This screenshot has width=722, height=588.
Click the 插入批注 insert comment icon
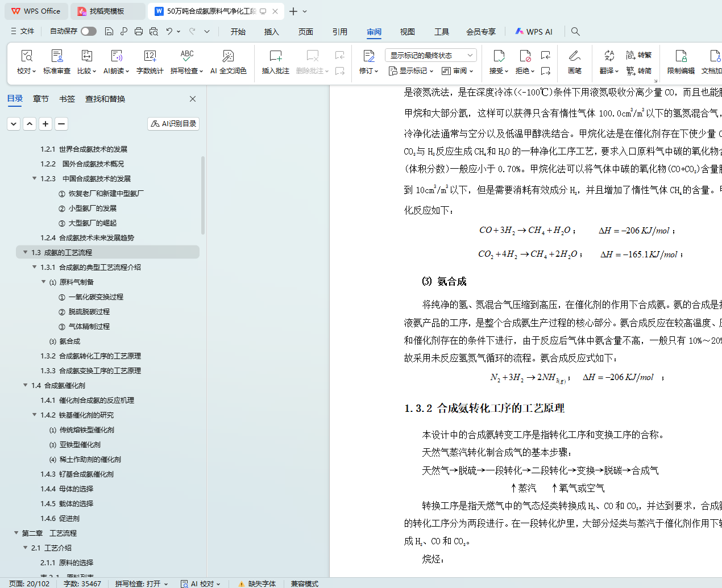click(x=275, y=56)
